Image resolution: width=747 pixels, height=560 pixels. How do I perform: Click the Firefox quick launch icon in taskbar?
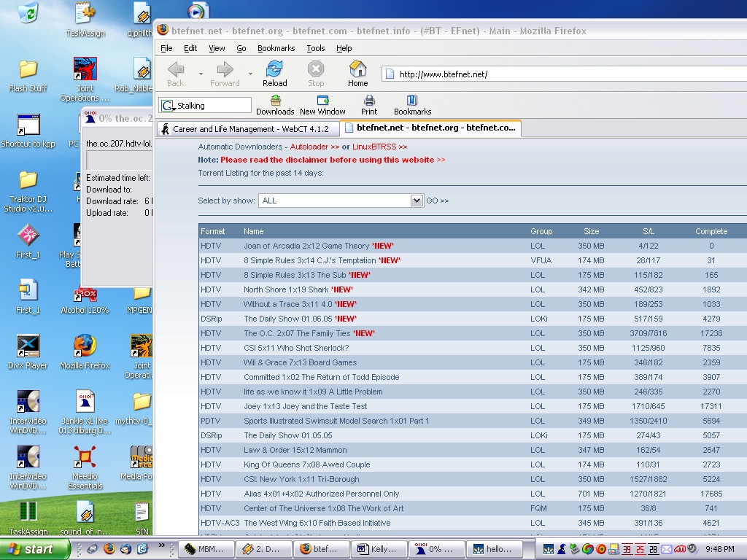coord(109,548)
